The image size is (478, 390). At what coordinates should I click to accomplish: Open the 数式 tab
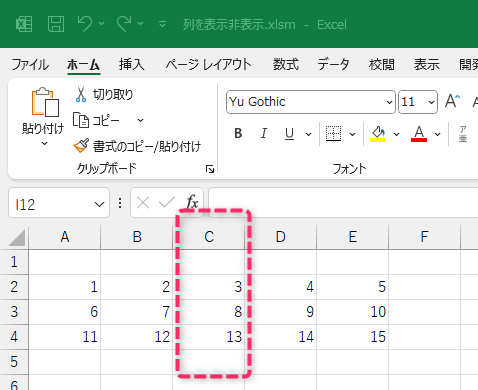pos(286,64)
